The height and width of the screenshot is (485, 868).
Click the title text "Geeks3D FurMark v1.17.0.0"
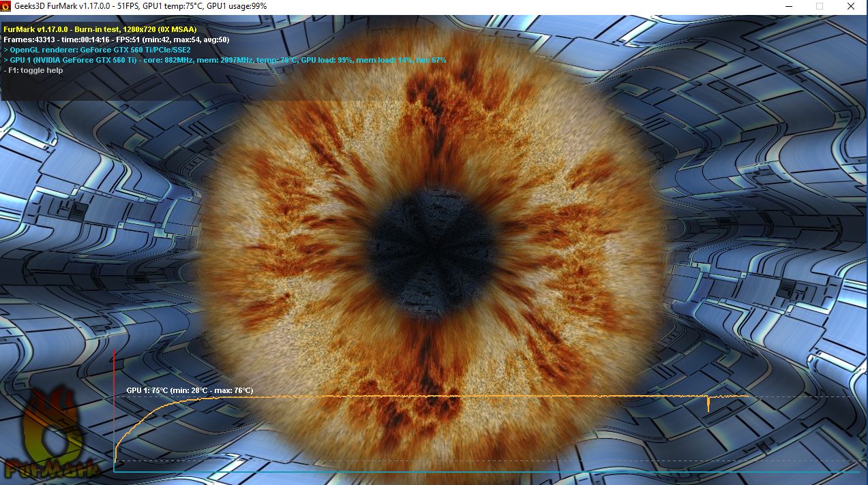(63, 6)
